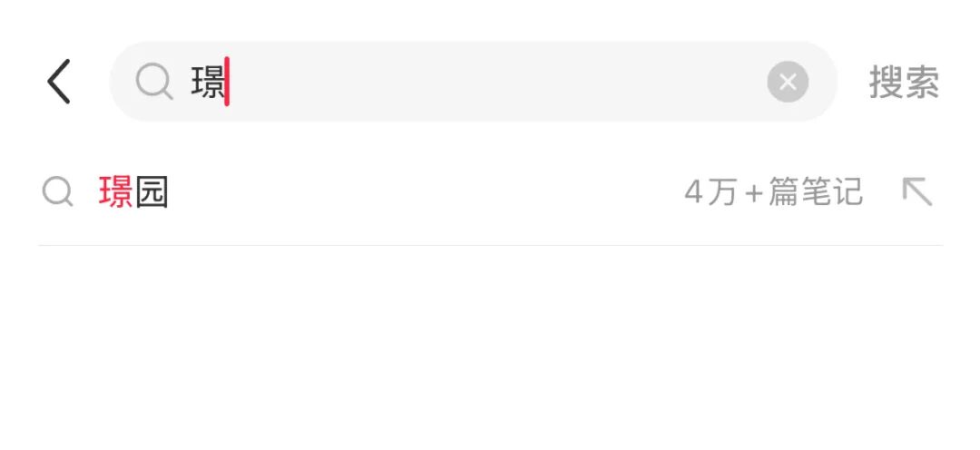This screenshot has height=450, width=980.
Task: Click the 4万+篇笔记 note count
Action: point(773,192)
